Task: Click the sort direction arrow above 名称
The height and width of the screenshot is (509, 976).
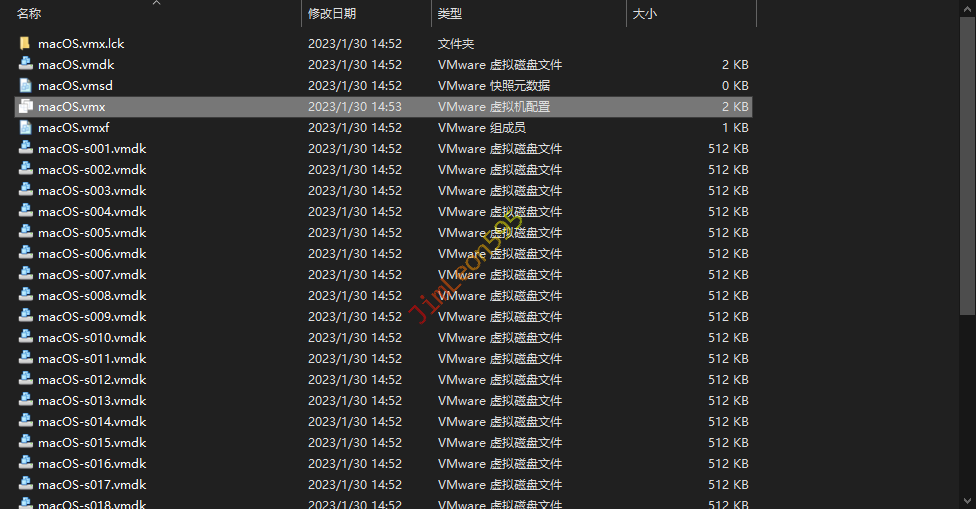Action: click(x=157, y=3)
